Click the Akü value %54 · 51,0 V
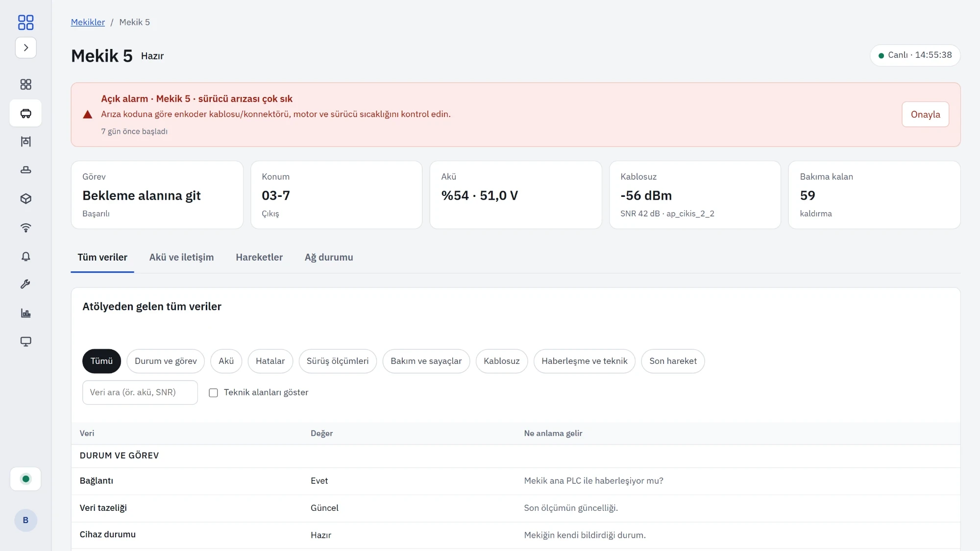 (479, 195)
